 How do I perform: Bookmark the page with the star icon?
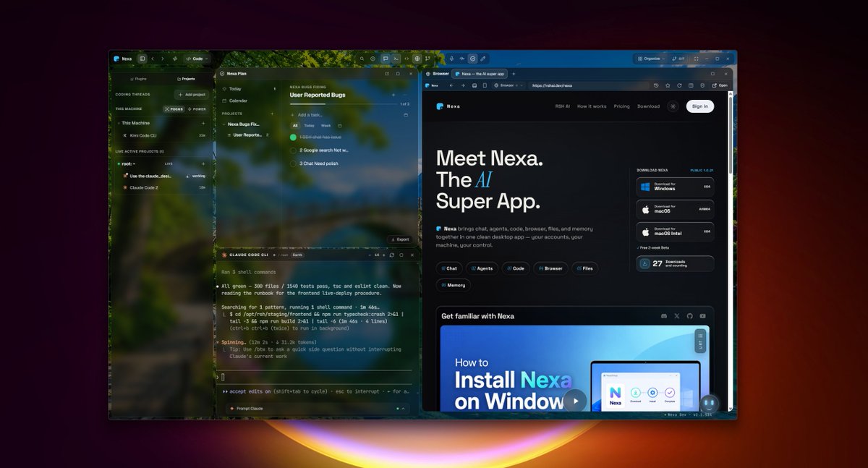coord(668,85)
